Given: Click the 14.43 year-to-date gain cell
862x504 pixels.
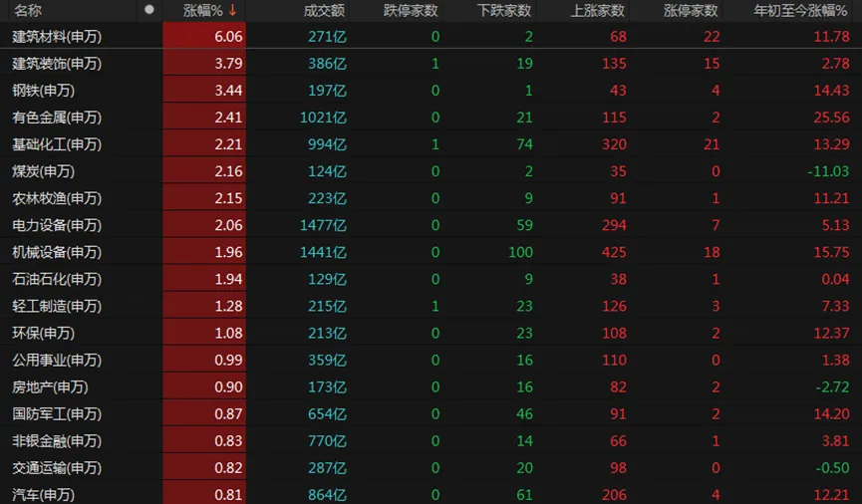Looking at the screenshot, I should 831,90.
